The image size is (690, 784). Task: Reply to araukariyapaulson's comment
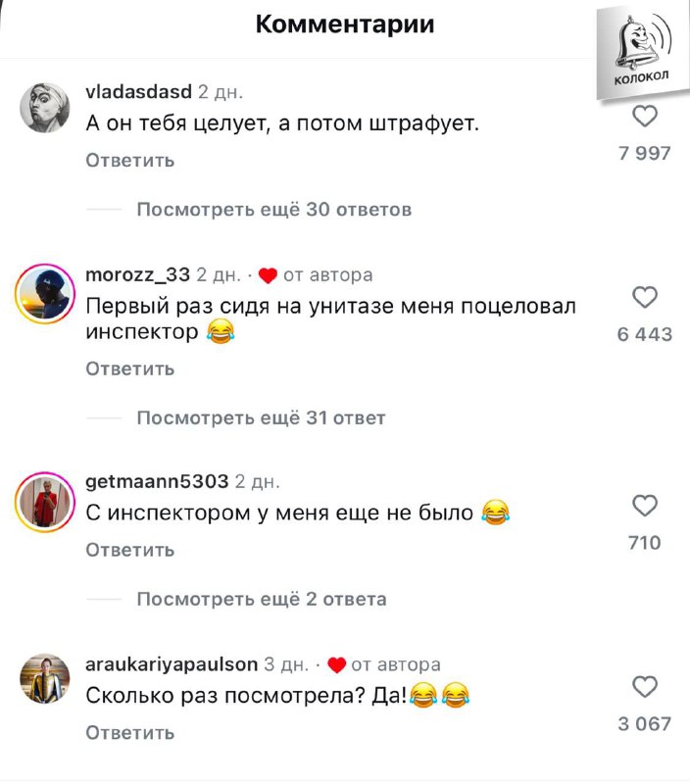click(x=130, y=733)
